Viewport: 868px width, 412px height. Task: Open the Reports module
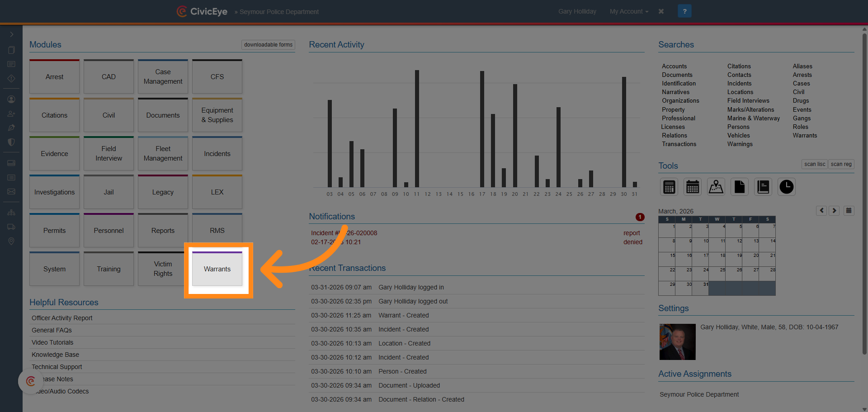pos(163,230)
